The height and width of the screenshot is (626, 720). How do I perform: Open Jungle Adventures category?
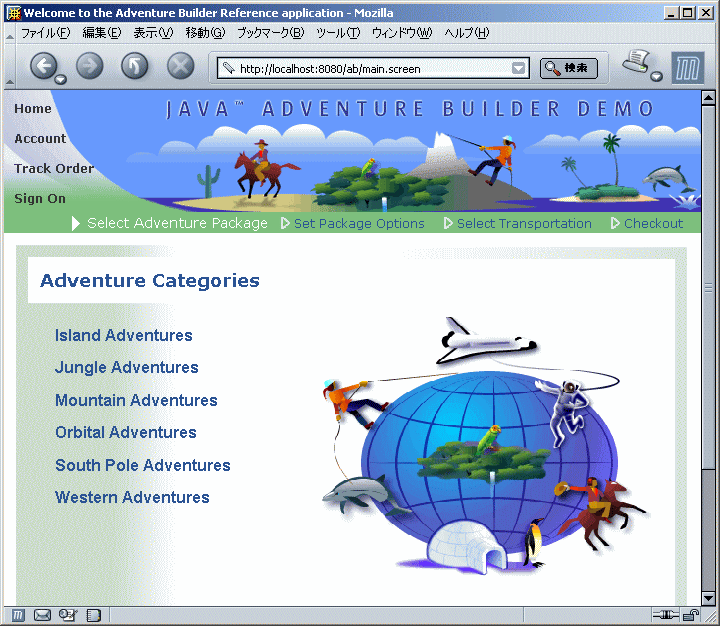(x=126, y=367)
